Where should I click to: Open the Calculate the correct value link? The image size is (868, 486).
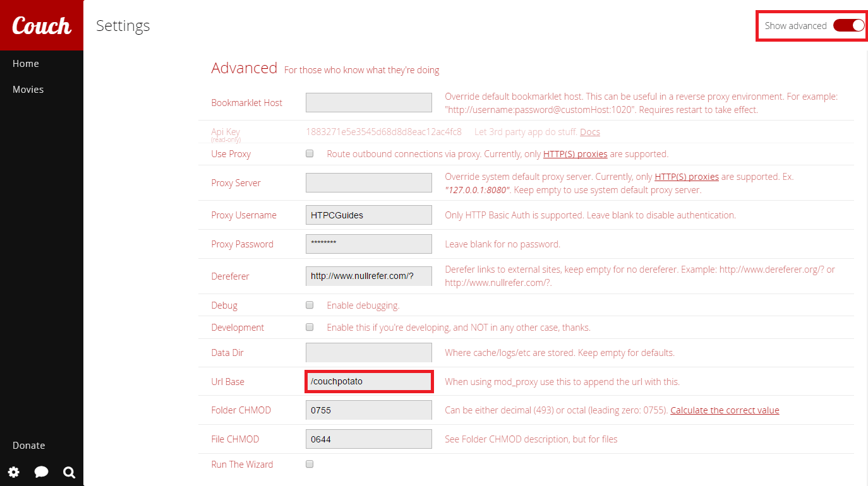[x=725, y=410]
